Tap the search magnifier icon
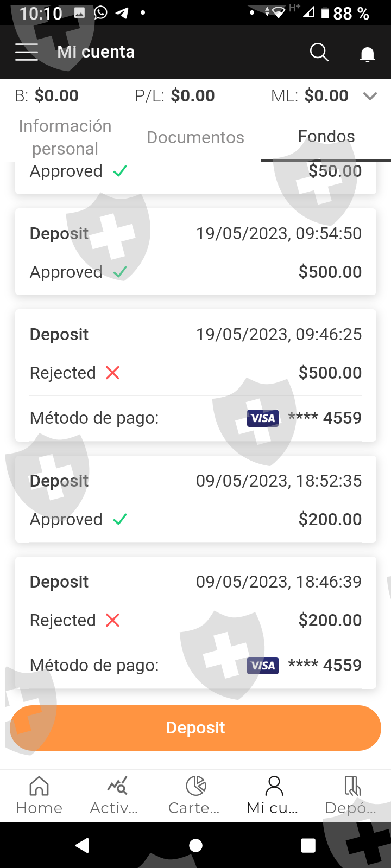This screenshot has height=868, width=391. pos(319,53)
